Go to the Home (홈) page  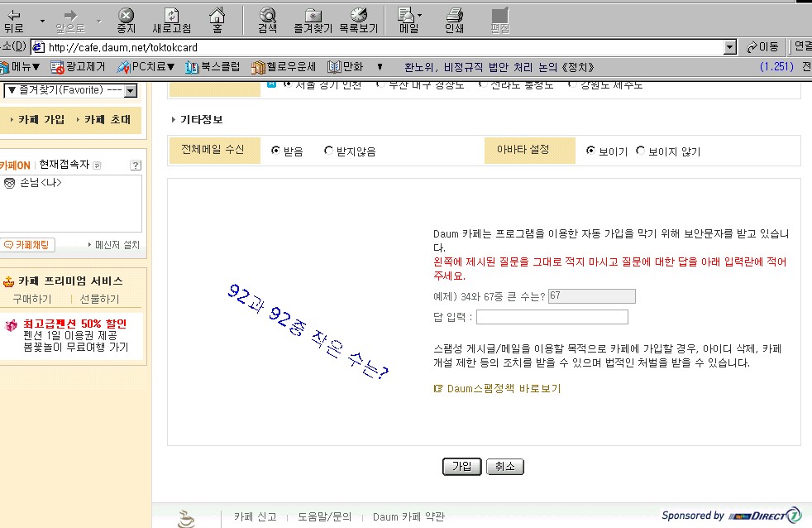(x=217, y=20)
